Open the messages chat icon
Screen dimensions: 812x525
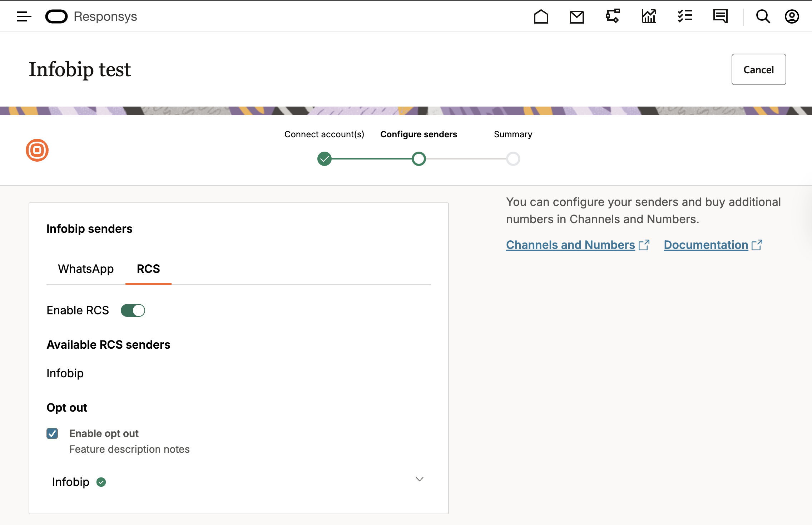pos(720,16)
